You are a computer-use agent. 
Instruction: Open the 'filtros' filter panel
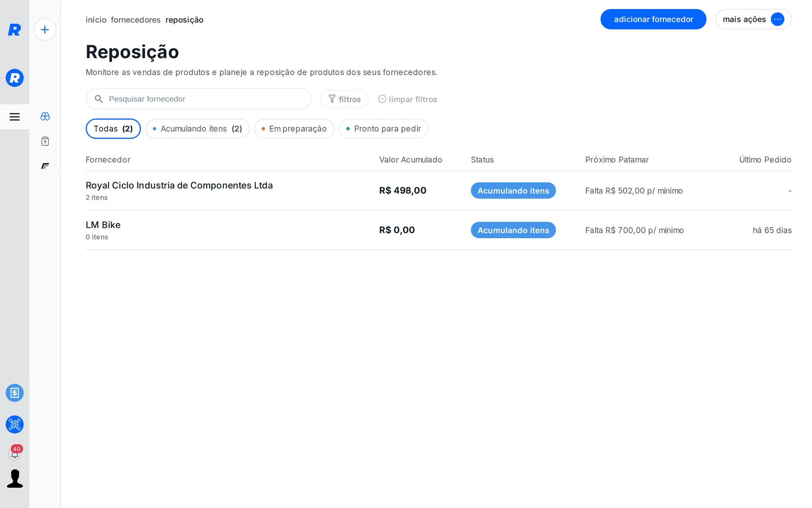[345, 99]
